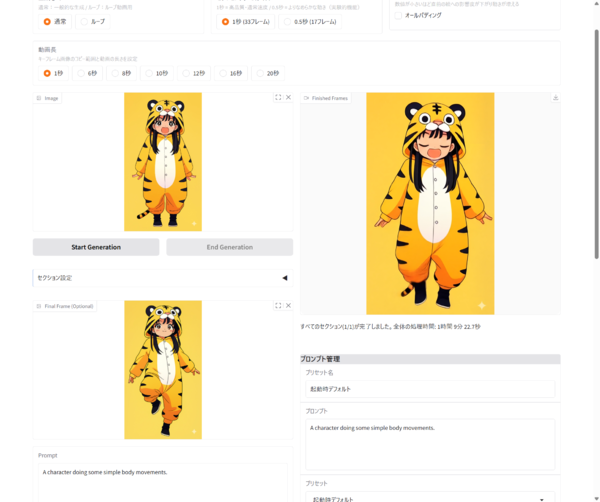
Task: Click the 動画長 section label
Action: tap(47, 50)
